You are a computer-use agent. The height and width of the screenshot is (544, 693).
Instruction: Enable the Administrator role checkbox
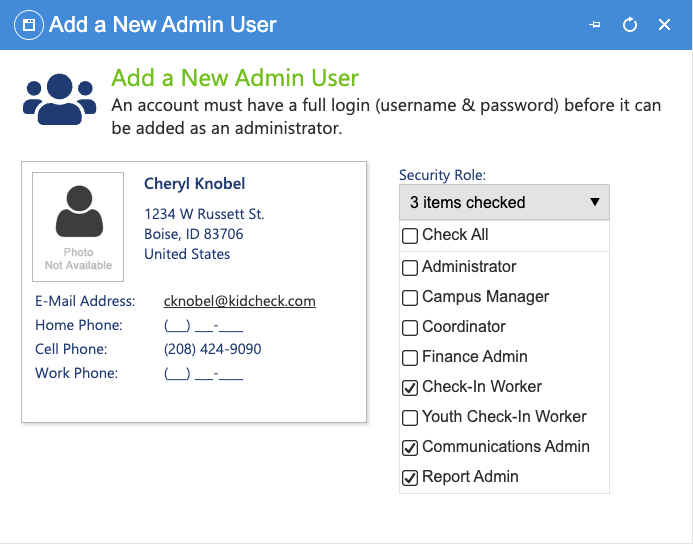coord(410,268)
